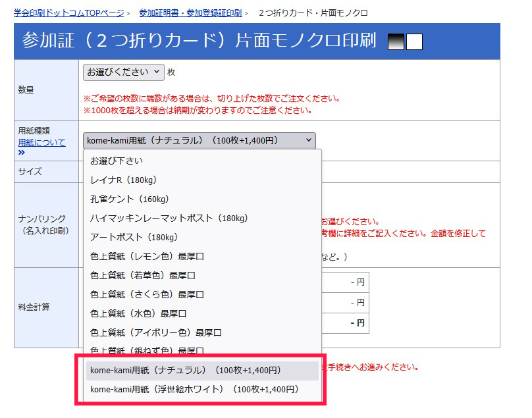
Task: Pick 色上質紙 (アイボリー色) 最厚口
Action: point(156,332)
